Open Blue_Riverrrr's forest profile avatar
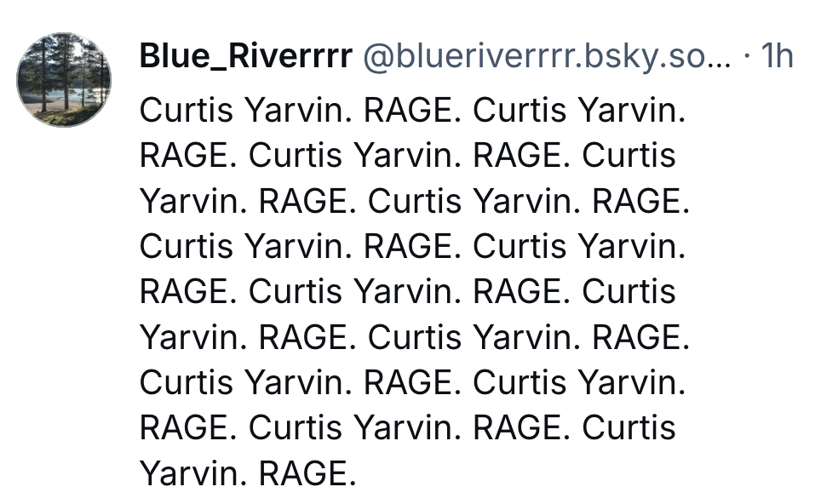The width and height of the screenshot is (821, 504). (64, 81)
